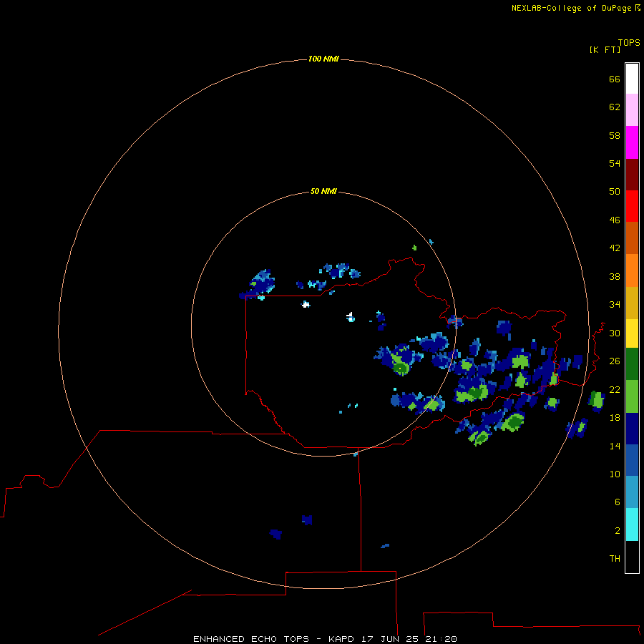Click the yellow 34 kft legend color
644x644 pixels.
click(x=632, y=333)
